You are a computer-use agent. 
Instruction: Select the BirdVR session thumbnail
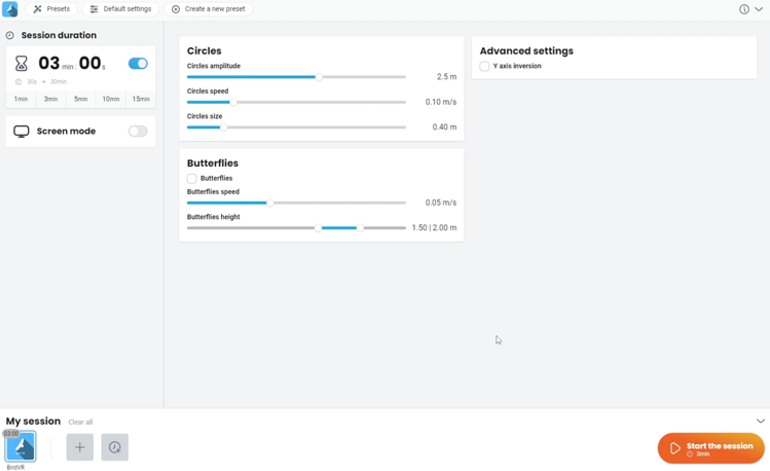[x=20, y=447]
